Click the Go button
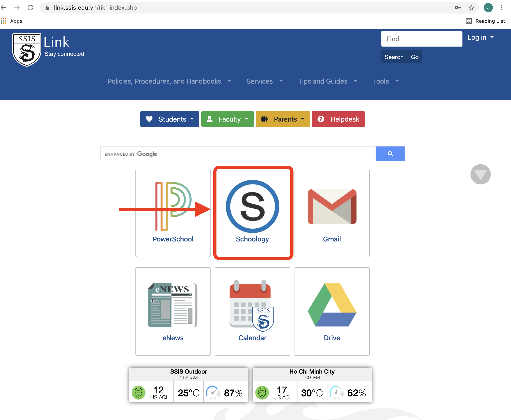The width and height of the screenshot is (511, 420). point(415,57)
